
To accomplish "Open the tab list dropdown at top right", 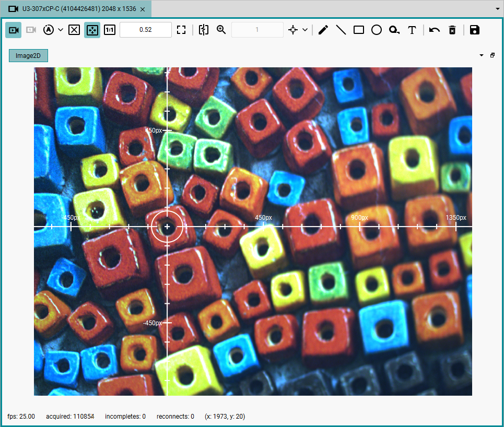I will [498, 9].
